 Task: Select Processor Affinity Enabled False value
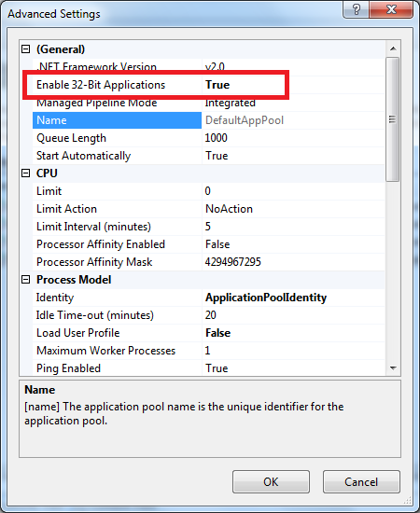(217, 244)
